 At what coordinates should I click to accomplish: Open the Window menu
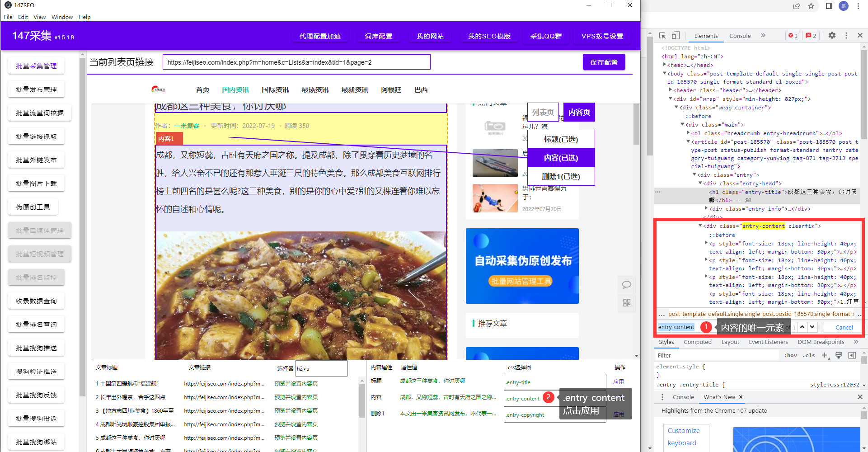[x=62, y=17]
